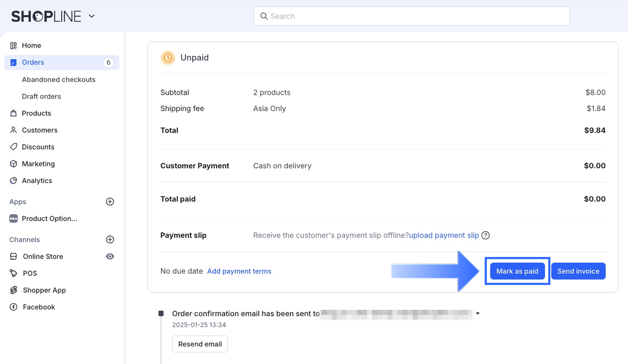The width and height of the screenshot is (628, 364).
Task: Add a new sales channel plus icon
Action: pyautogui.click(x=110, y=240)
